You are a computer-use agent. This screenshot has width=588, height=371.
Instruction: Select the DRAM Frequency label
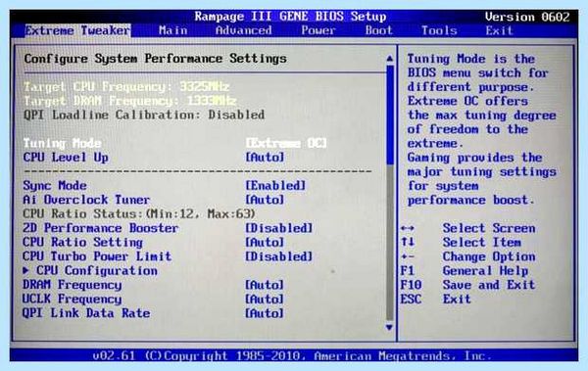72,285
